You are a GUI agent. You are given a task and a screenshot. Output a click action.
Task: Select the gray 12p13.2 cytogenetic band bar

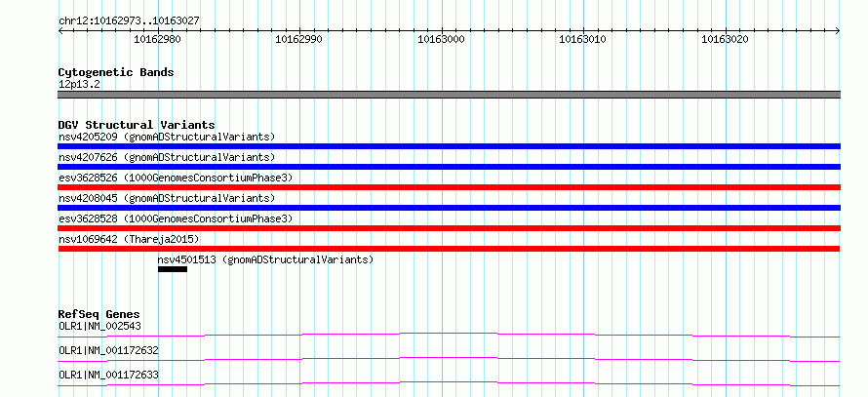click(449, 95)
